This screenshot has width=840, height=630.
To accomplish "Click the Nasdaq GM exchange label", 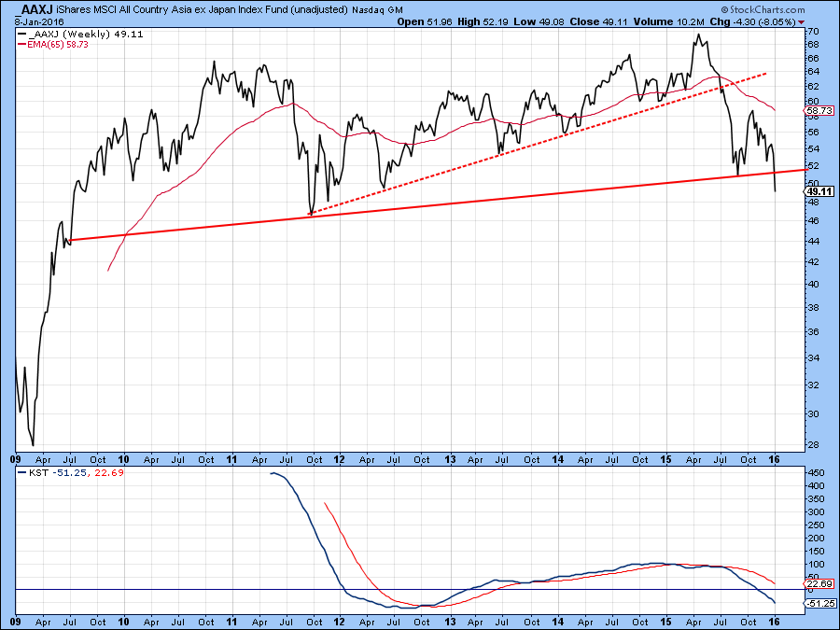I will click(377, 10).
